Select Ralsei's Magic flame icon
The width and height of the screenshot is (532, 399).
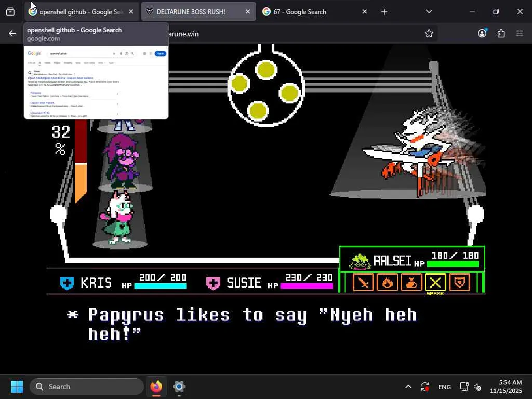coord(387,282)
